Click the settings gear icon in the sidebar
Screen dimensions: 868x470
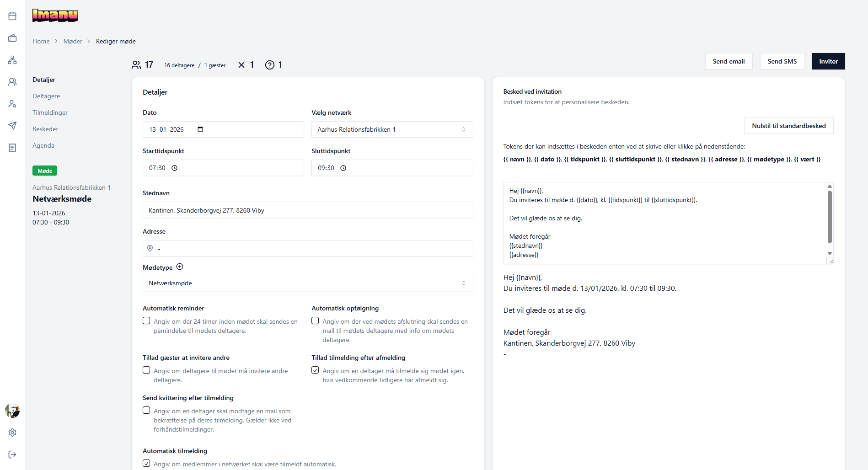12,433
